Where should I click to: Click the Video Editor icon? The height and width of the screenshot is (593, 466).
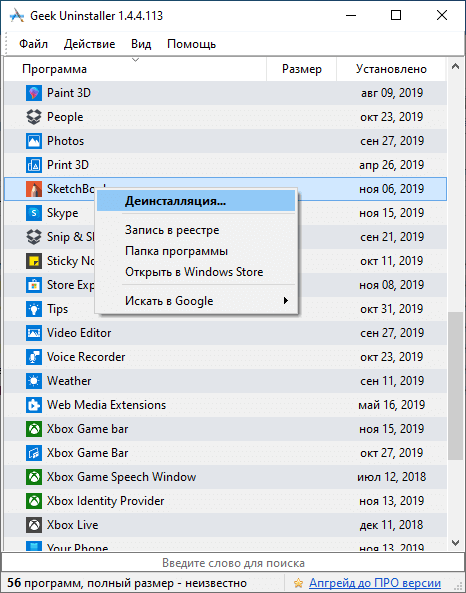pyautogui.click(x=34, y=333)
